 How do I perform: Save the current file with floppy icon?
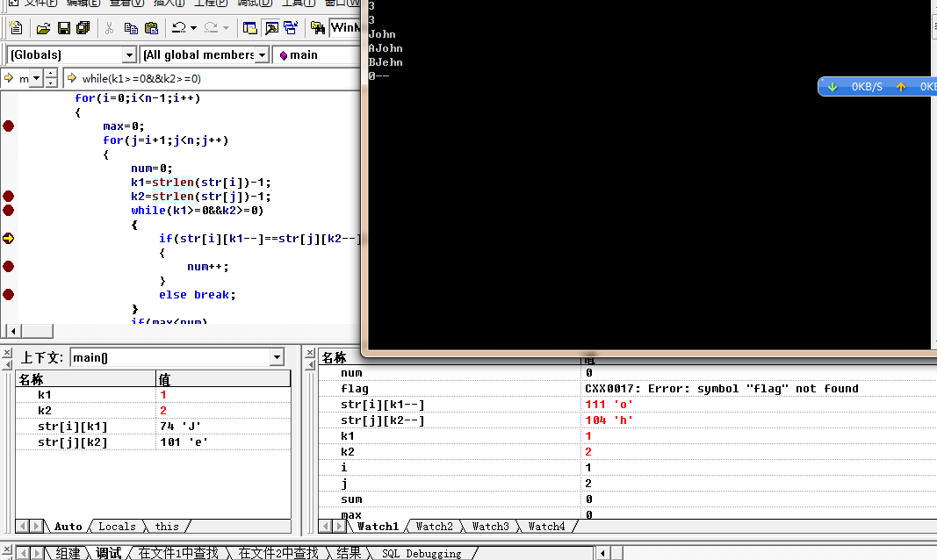(x=64, y=28)
